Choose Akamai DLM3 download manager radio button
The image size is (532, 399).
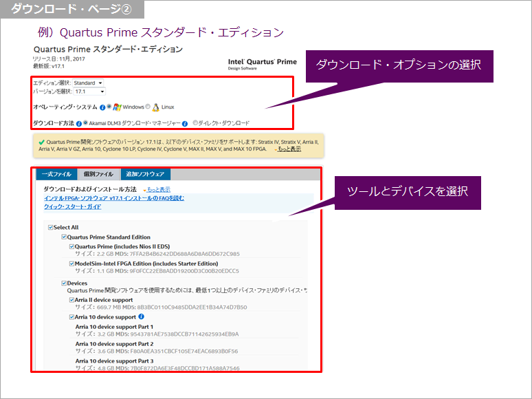point(85,122)
